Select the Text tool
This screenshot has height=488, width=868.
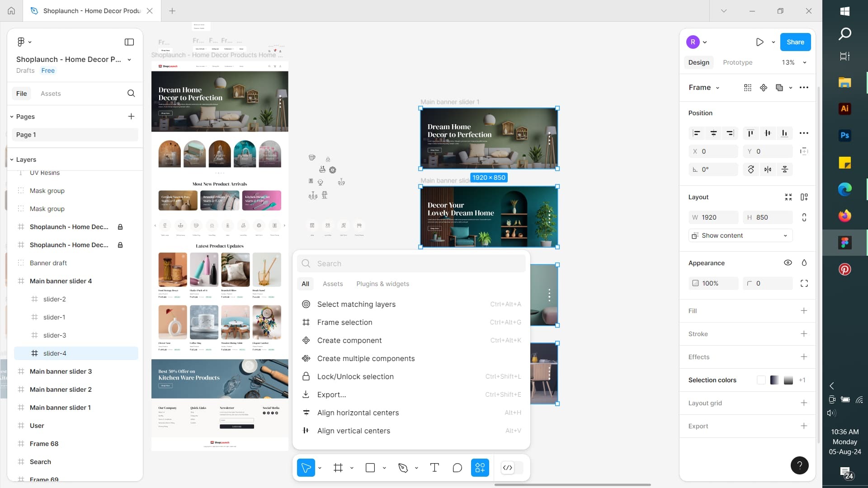coord(434,468)
